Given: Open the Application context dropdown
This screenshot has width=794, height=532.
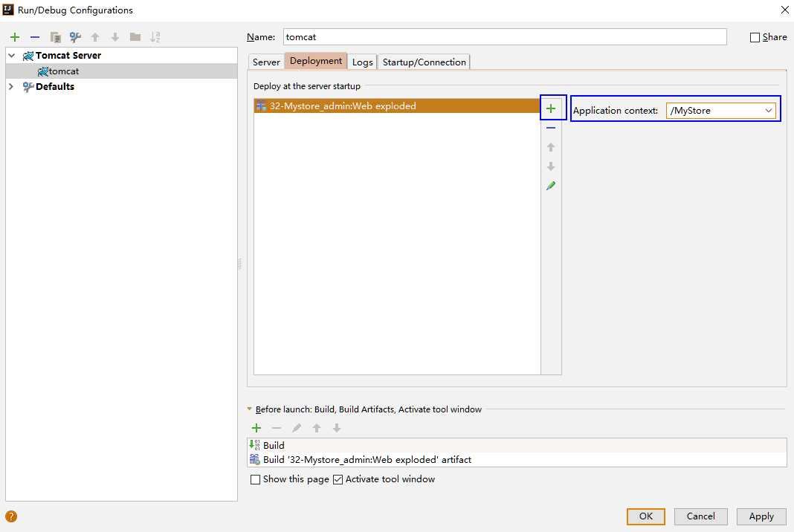Looking at the screenshot, I should click(x=768, y=111).
